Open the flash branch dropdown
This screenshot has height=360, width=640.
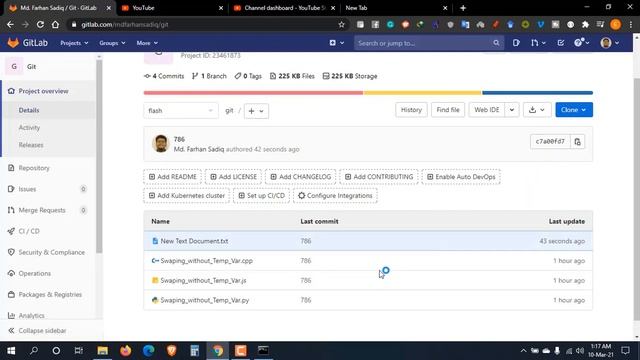point(180,111)
